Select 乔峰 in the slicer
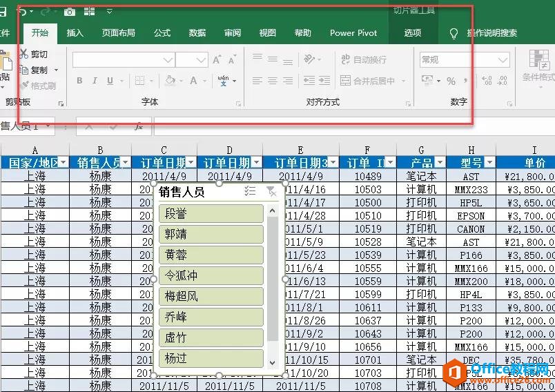Image resolution: width=555 pixels, height=392 pixels. point(211,317)
